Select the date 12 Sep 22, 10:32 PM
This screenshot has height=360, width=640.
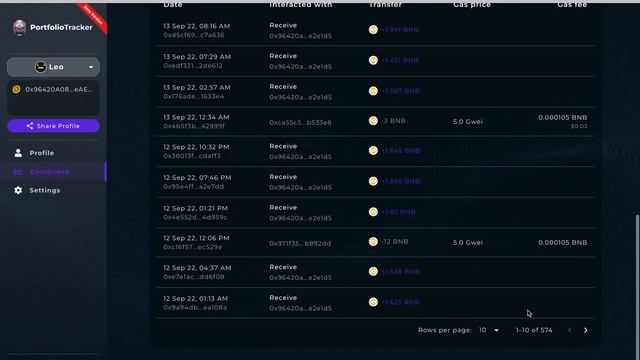[196, 147]
